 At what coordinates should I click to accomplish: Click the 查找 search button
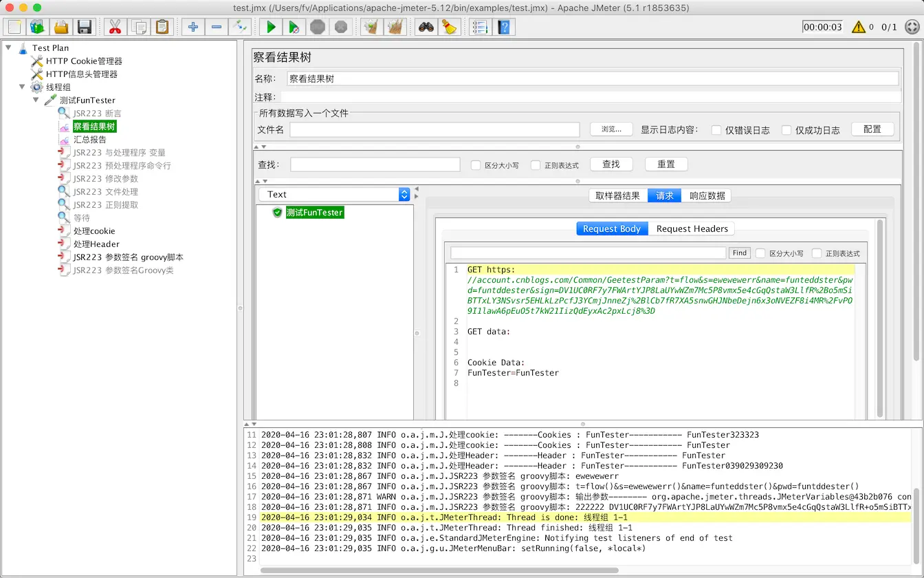tap(611, 164)
